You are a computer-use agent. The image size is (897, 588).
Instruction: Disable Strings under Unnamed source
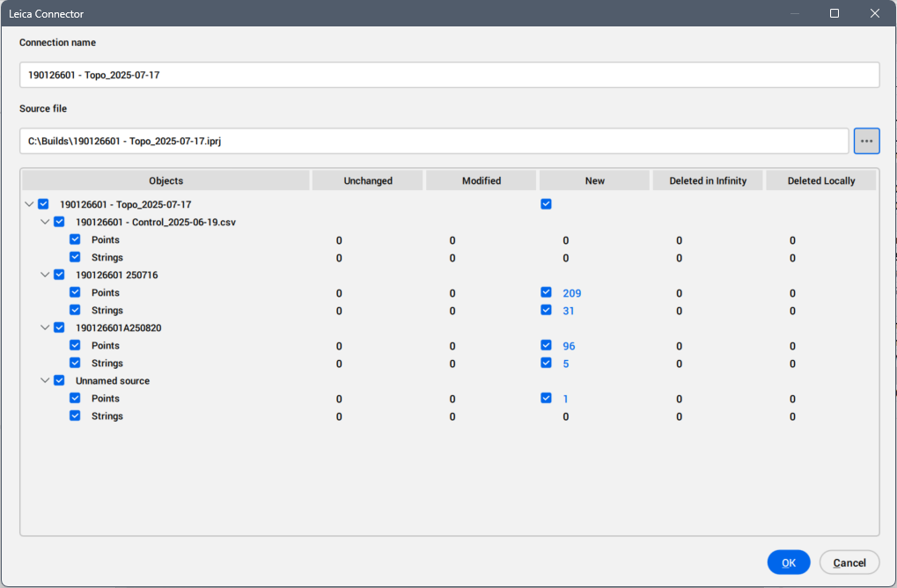coord(75,415)
